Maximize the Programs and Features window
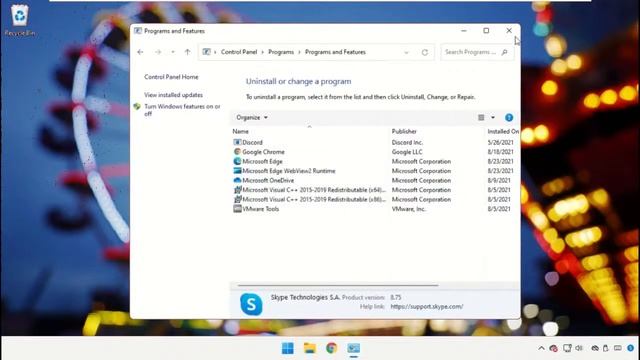Image resolution: width=640 pixels, height=360 pixels. tap(486, 31)
